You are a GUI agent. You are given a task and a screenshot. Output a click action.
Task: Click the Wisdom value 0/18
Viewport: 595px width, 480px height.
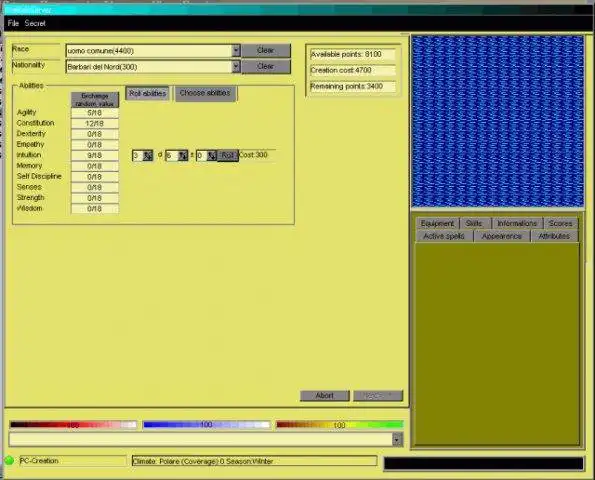95,209
